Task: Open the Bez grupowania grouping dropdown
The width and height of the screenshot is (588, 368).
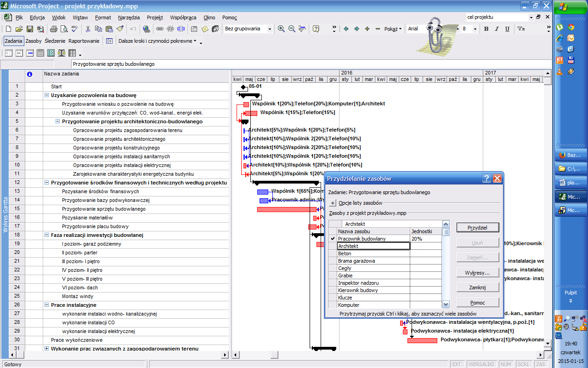Action: click(x=270, y=29)
